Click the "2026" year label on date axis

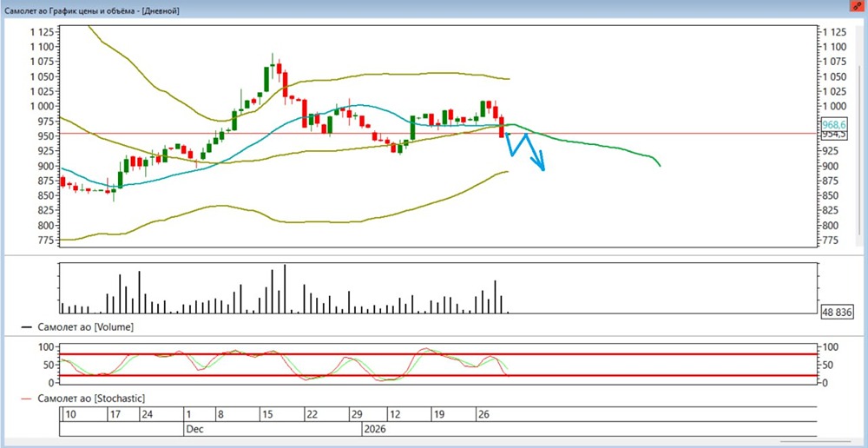point(375,429)
